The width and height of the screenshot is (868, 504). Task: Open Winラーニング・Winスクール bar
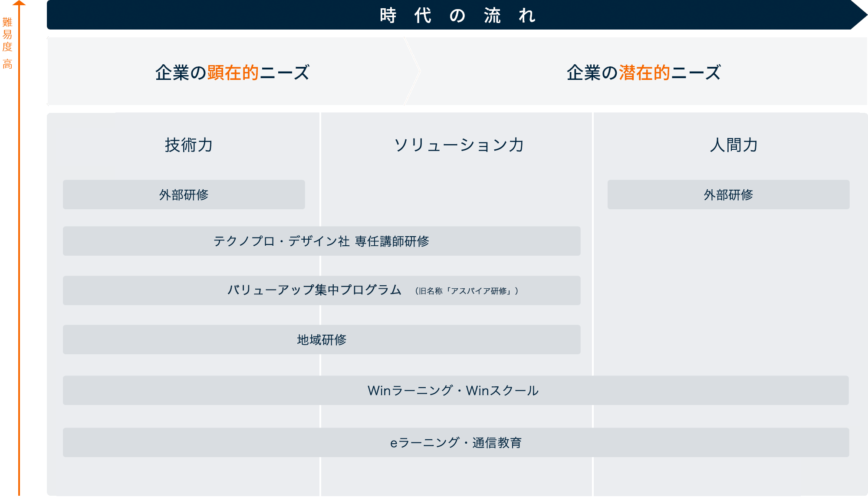click(453, 390)
